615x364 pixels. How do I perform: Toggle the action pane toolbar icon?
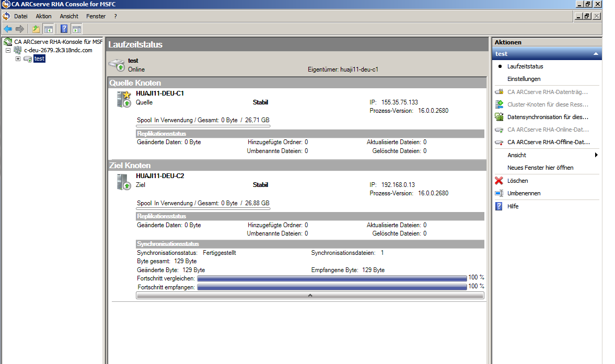[76, 29]
